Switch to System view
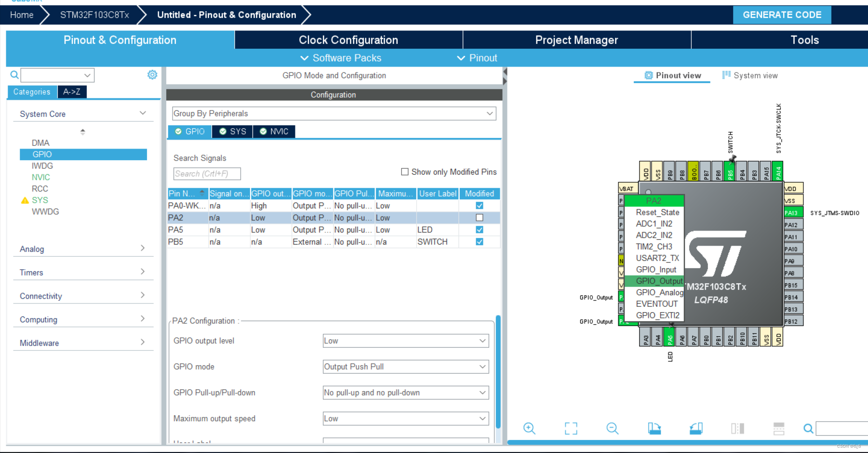 pos(750,75)
